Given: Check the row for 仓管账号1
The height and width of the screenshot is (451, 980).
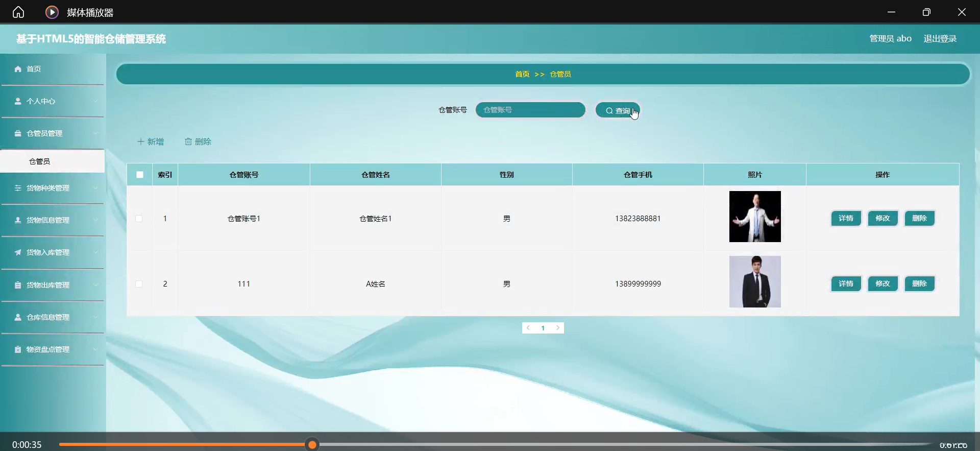Looking at the screenshot, I should [x=139, y=219].
